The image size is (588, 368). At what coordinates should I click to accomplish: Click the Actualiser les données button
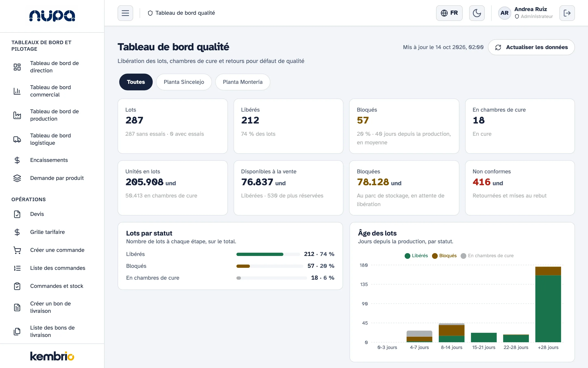(531, 47)
